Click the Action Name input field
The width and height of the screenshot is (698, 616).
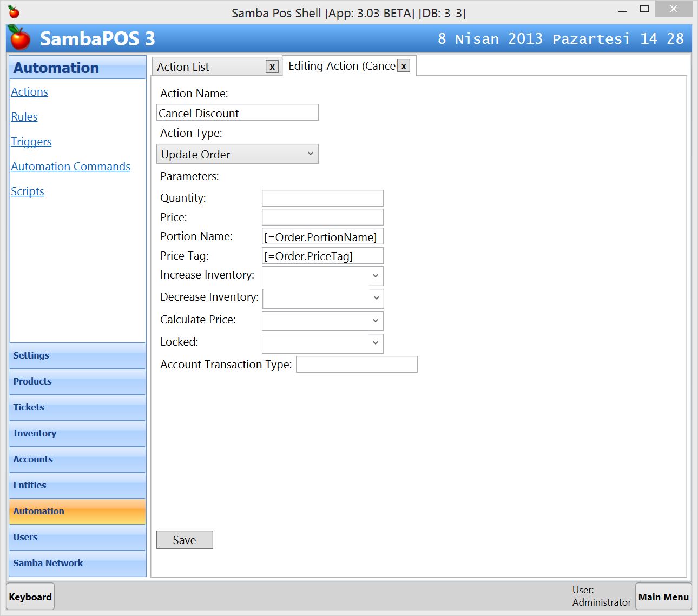(x=237, y=112)
